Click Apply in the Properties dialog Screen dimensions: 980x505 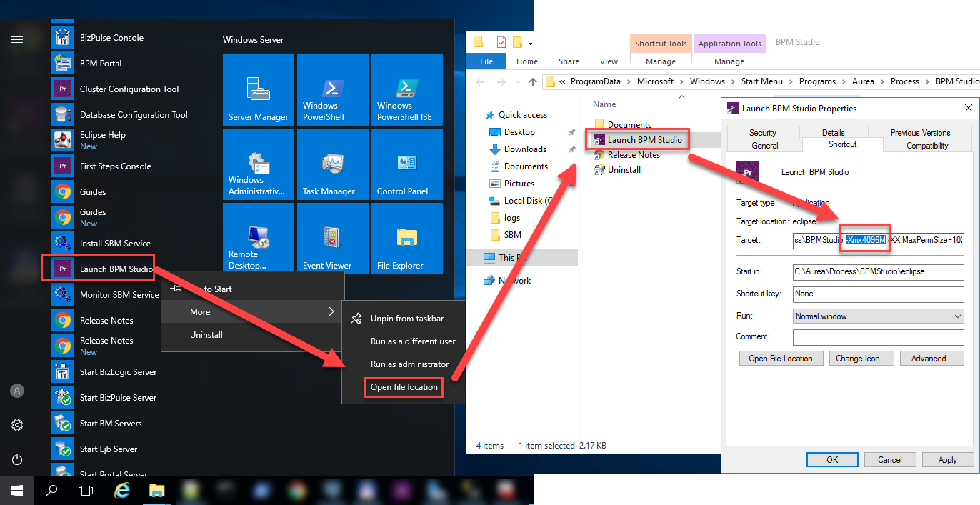pos(948,459)
